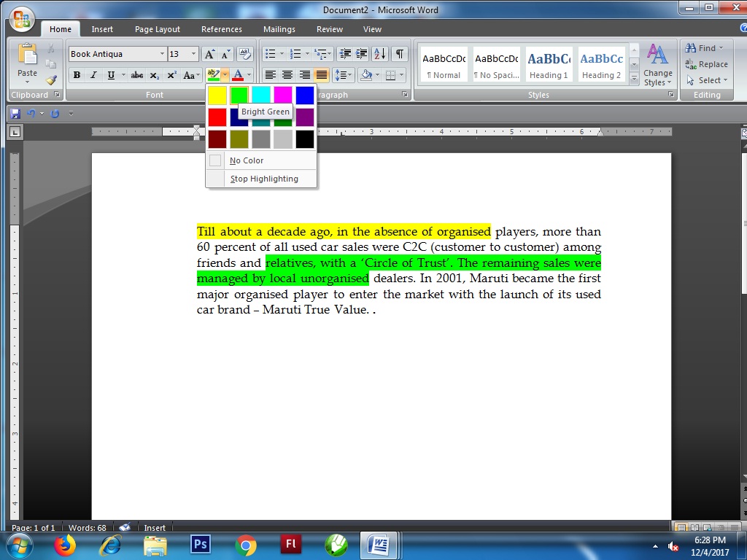The image size is (747, 560).
Task: Apply superscript formatting
Action: (x=171, y=75)
